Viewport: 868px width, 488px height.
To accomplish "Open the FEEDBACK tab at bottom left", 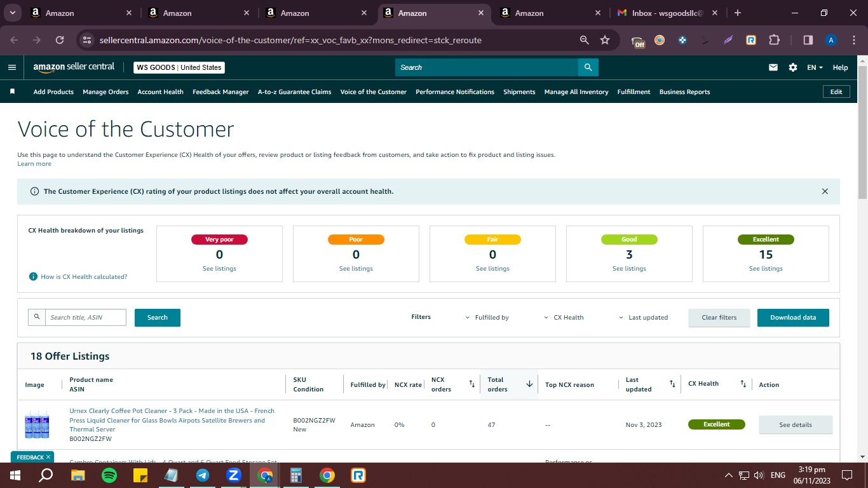I will 32,457.
